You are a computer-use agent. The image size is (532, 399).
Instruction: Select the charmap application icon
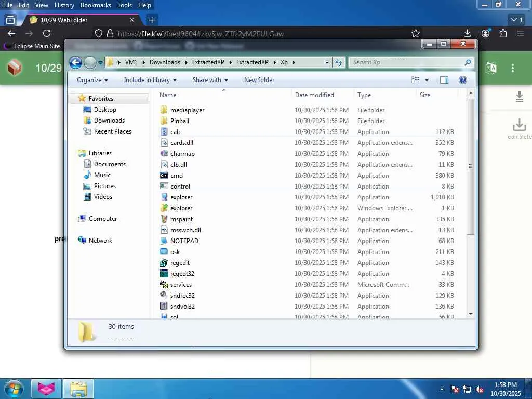coord(164,153)
